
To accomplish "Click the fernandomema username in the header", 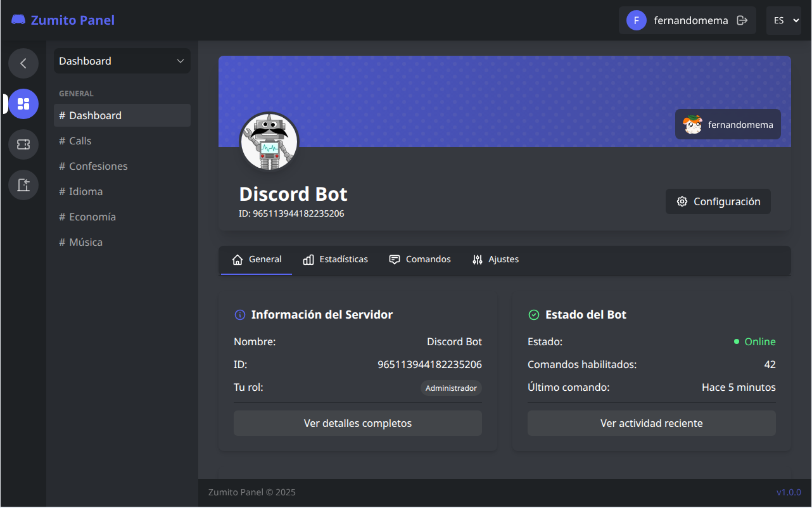I will [x=691, y=20].
